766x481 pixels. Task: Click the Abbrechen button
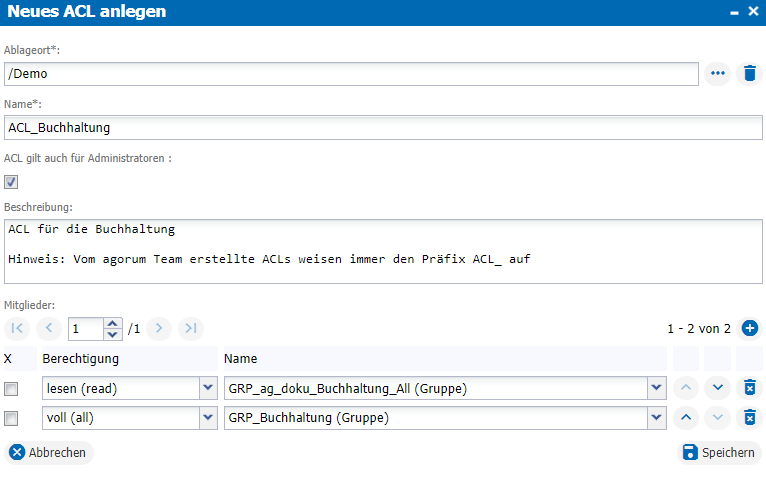48,453
